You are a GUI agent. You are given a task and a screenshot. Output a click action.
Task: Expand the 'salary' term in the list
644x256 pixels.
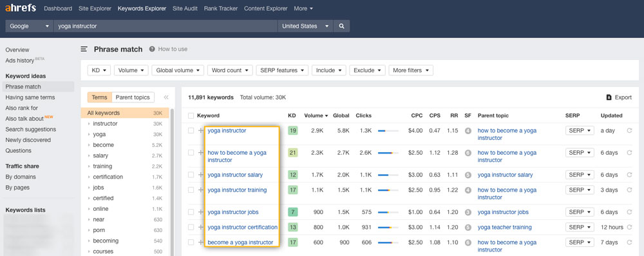click(89, 155)
